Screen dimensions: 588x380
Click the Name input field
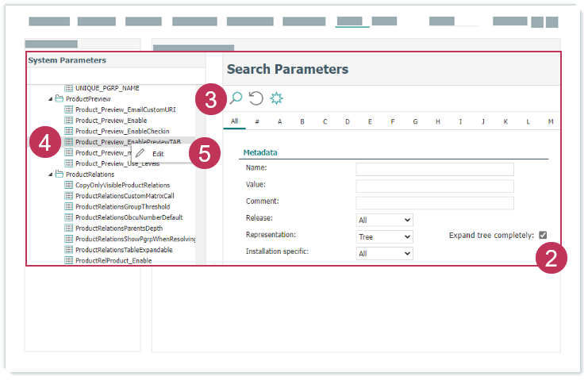click(434, 169)
